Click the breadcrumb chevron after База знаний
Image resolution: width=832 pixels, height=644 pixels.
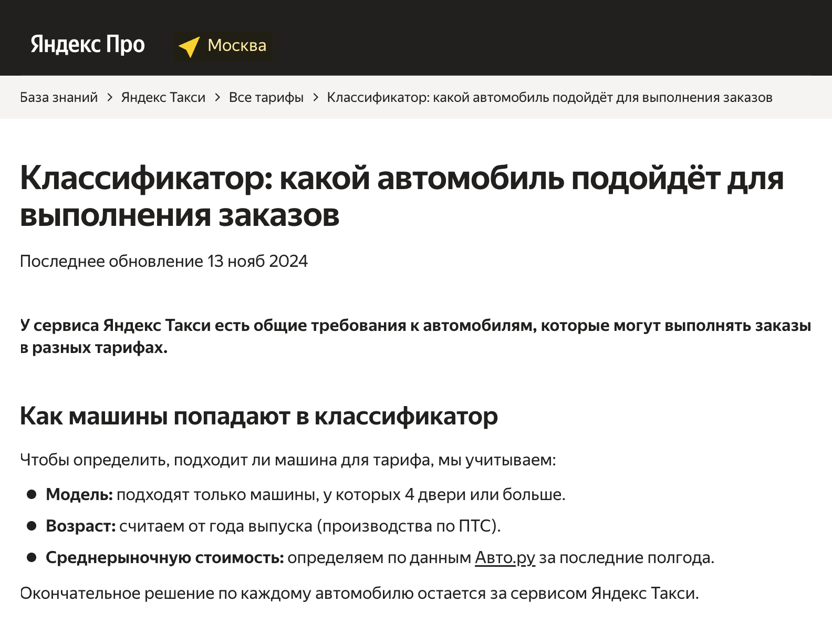(110, 97)
